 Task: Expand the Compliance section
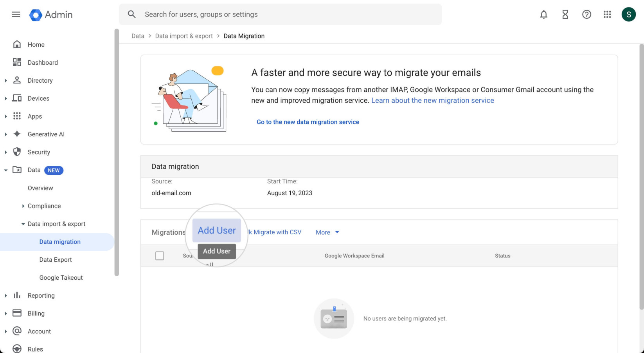pyautogui.click(x=23, y=206)
